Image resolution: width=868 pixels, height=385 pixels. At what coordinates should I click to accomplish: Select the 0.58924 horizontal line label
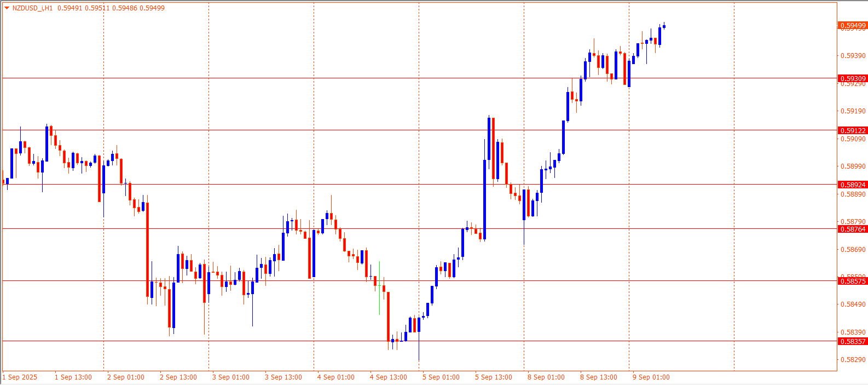pos(853,185)
